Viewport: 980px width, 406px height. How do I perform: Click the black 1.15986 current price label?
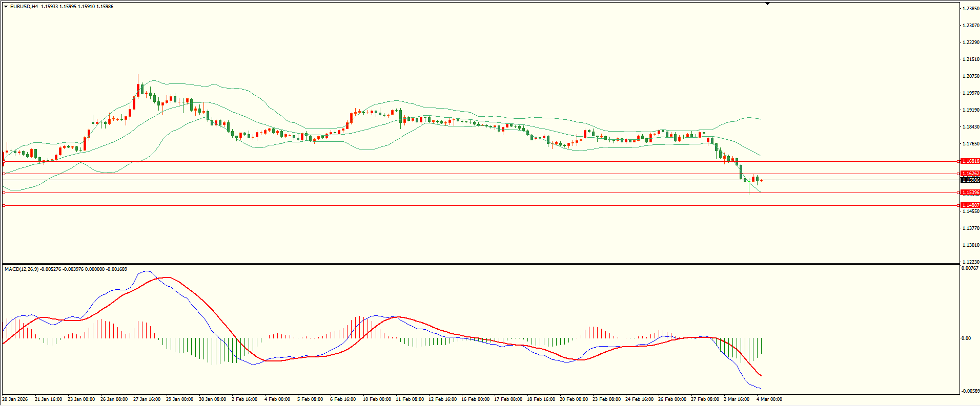970,180
